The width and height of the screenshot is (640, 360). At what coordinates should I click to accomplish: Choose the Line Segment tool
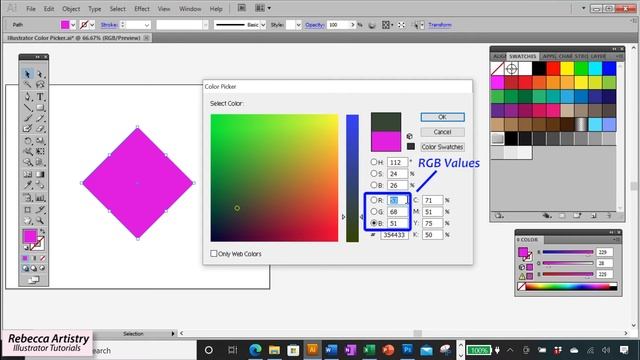pyautogui.click(x=27, y=108)
